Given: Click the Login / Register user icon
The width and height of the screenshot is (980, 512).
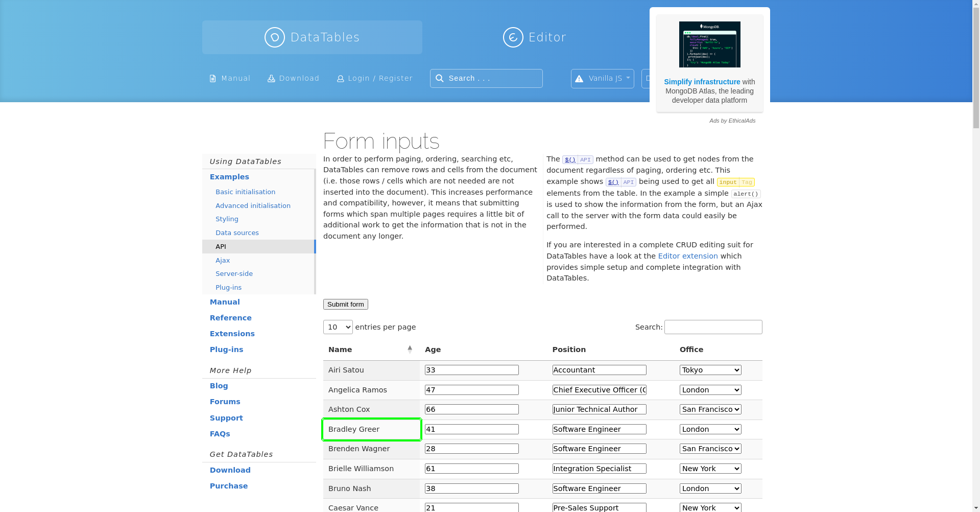Looking at the screenshot, I should pyautogui.click(x=340, y=79).
